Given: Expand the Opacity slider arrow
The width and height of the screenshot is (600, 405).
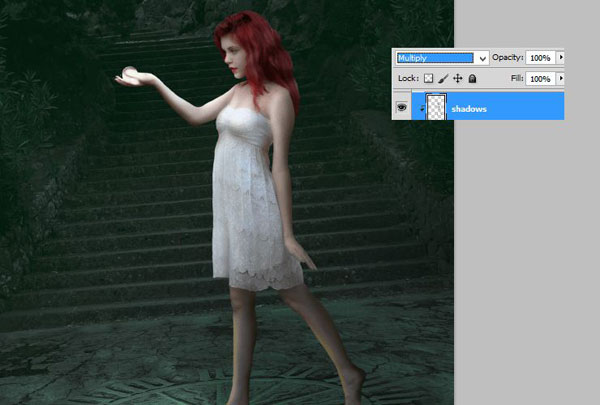Looking at the screenshot, I should (x=561, y=57).
